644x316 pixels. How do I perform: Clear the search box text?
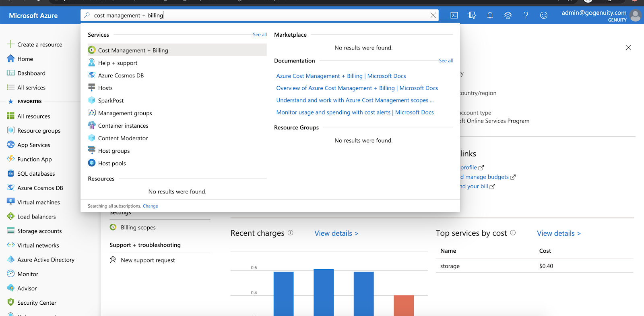pyautogui.click(x=433, y=15)
